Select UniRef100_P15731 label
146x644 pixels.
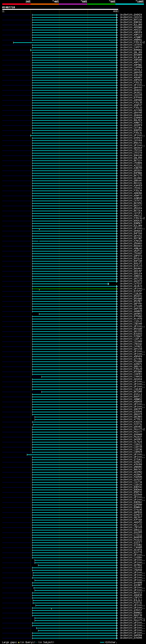pyautogui.click(x=131, y=424)
